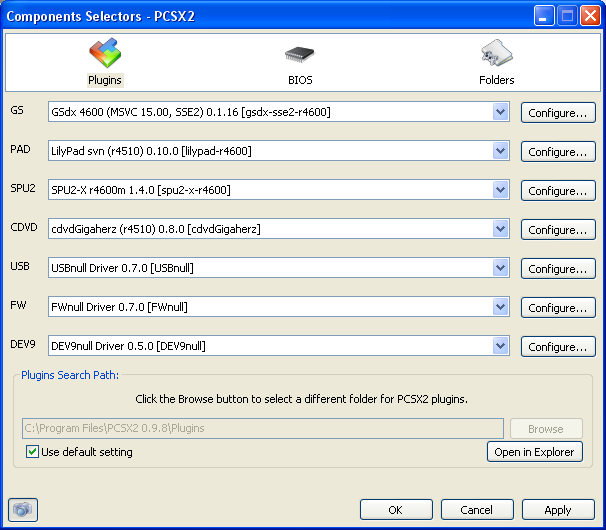Configure the GS plugin
The width and height of the screenshot is (606, 530).
point(558,112)
